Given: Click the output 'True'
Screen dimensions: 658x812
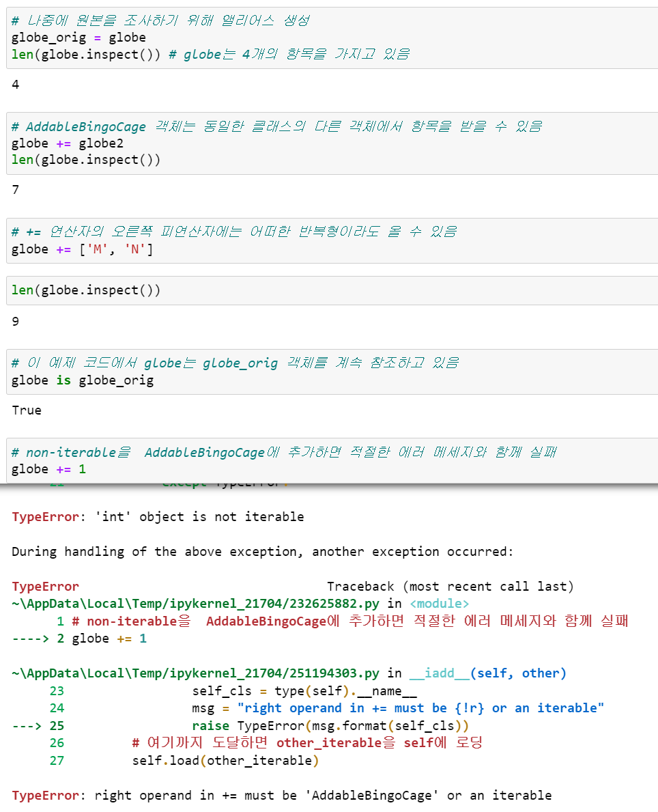Looking at the screenshot, I should click(x=27, y=410).
